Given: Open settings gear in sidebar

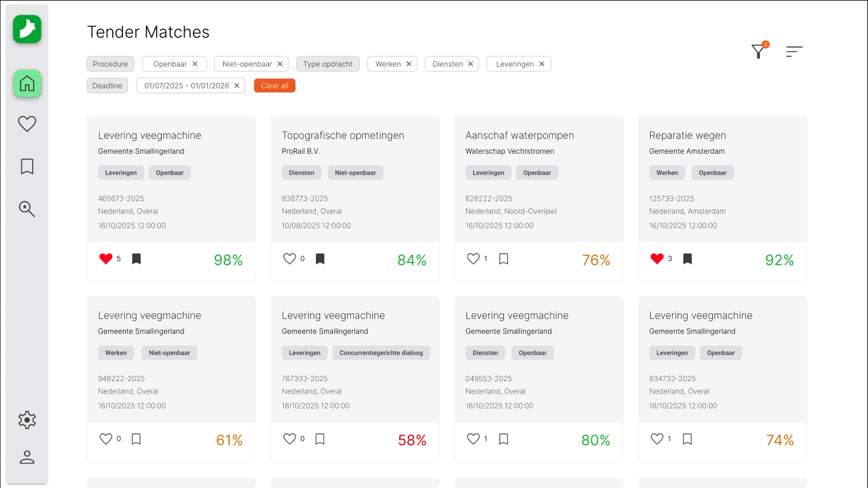Looking at the screenshot, I should tap(27, 420).
